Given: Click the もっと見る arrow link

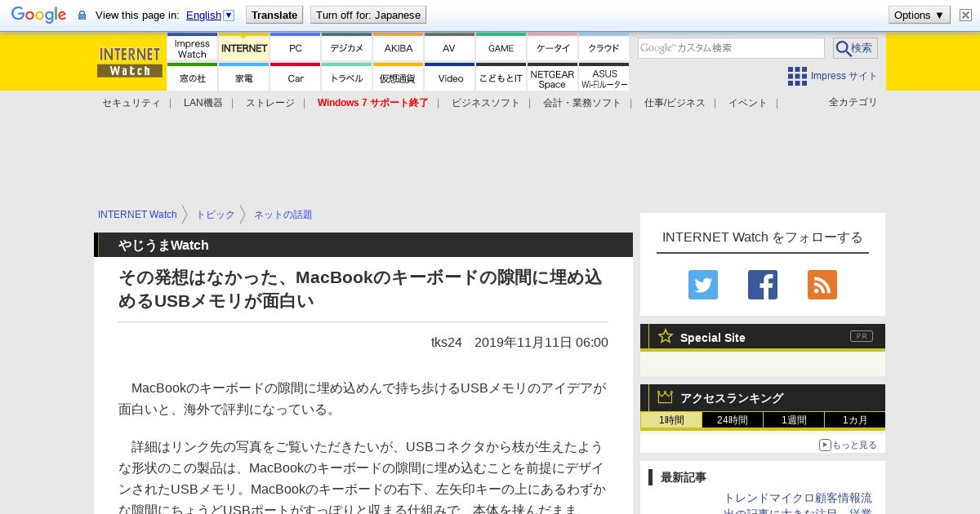Looking at the screenshot, I should (848, 445).
